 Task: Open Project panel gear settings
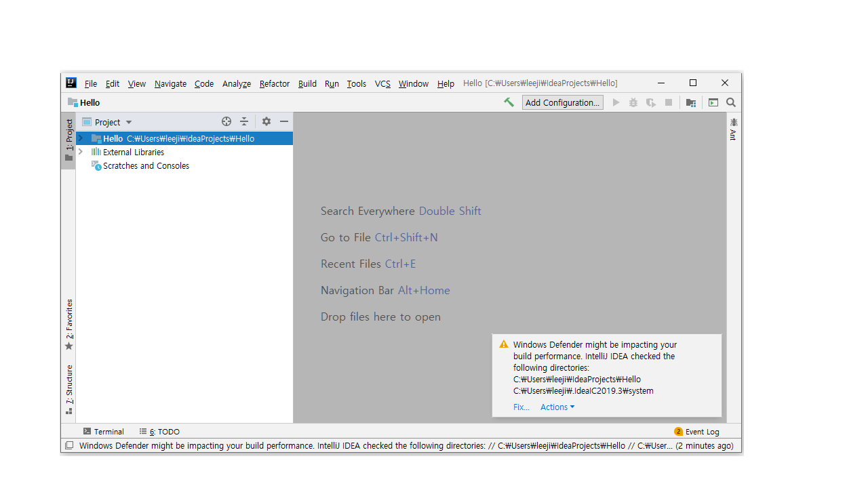[x=267, y=121]
